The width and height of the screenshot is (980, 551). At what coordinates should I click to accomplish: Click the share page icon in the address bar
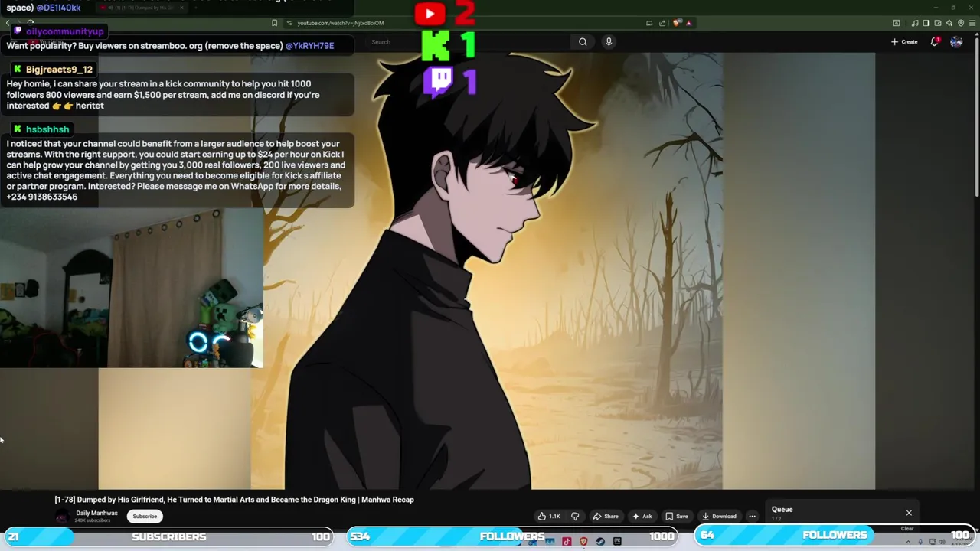point(662,23)
